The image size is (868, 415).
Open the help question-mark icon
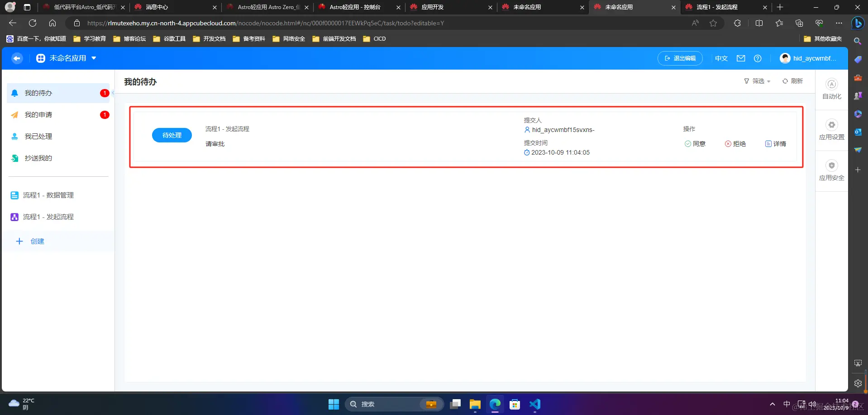(x=758, y=58)
